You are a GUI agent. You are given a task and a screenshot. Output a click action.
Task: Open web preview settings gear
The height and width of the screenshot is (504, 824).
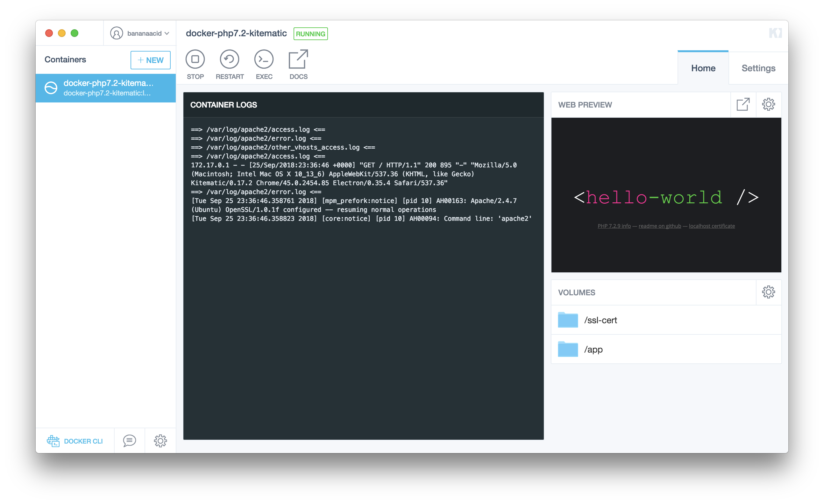click(769, 105)
